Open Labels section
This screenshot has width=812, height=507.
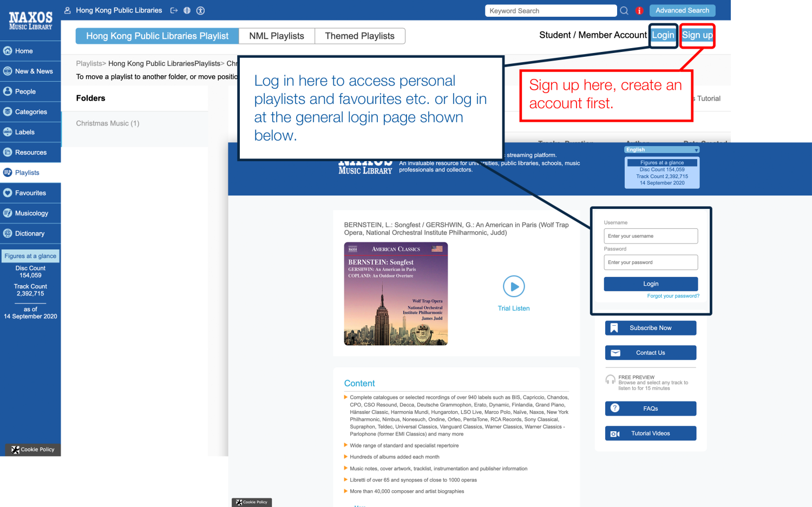click(x=30, y=132)
